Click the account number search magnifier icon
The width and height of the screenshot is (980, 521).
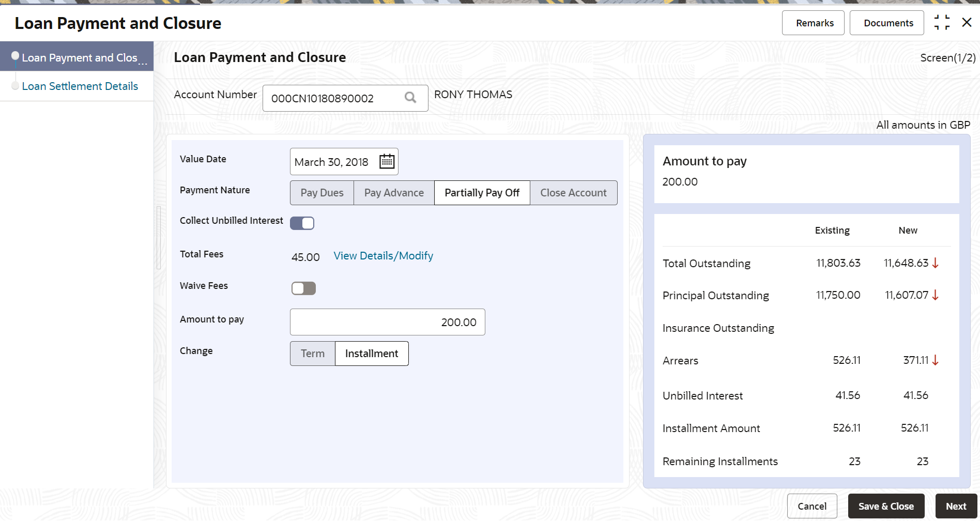[410, 98]
